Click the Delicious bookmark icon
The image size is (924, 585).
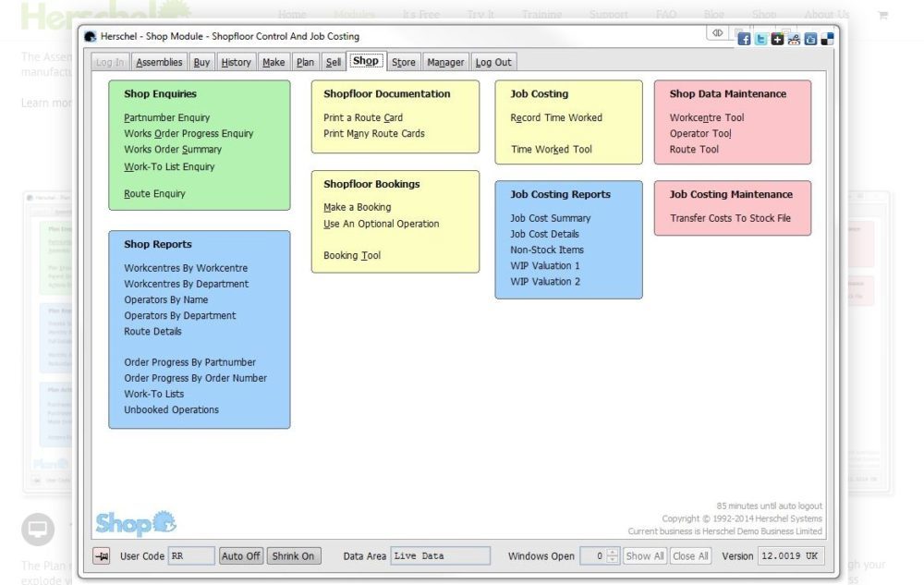pyautogui.click(x=827, y=39)
